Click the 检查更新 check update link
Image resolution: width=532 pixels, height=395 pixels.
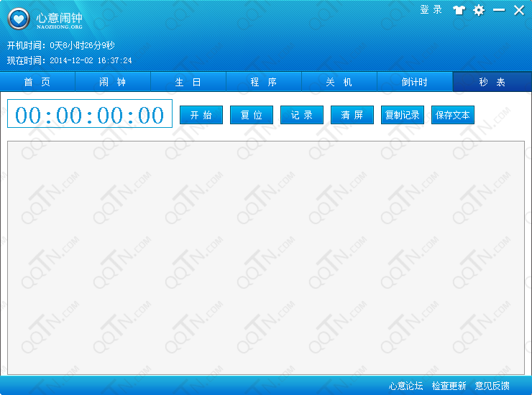449,386
